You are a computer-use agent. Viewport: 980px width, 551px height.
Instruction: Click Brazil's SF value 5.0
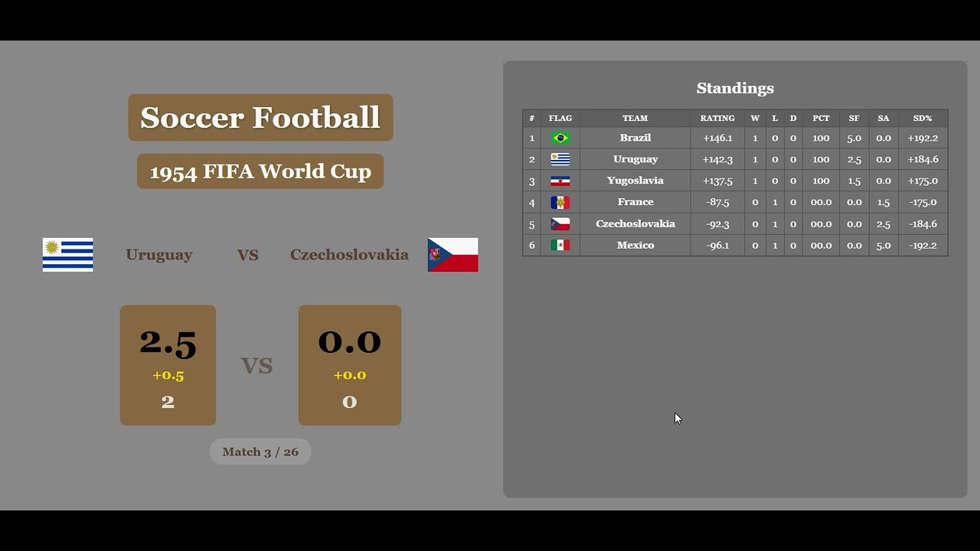[x=854, y=139]
